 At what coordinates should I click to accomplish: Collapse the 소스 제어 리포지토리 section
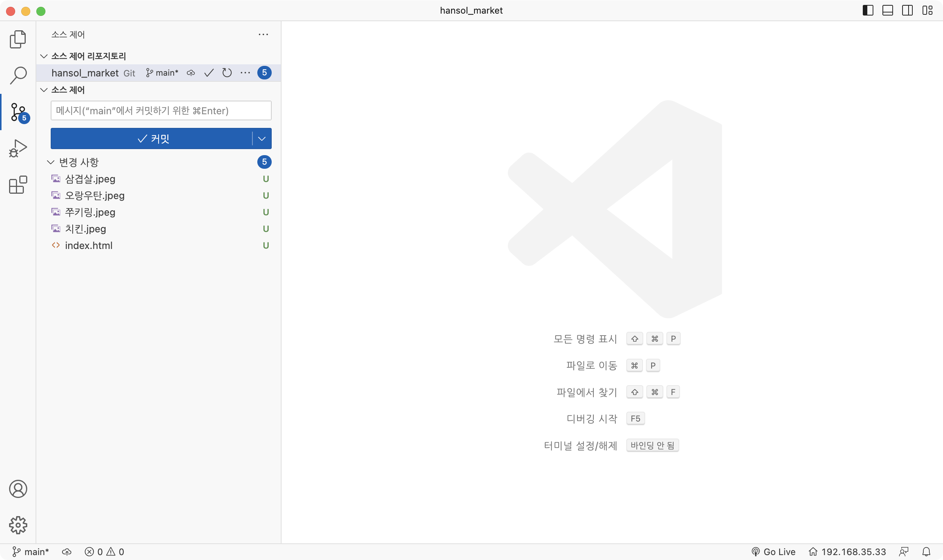point(44,56)
